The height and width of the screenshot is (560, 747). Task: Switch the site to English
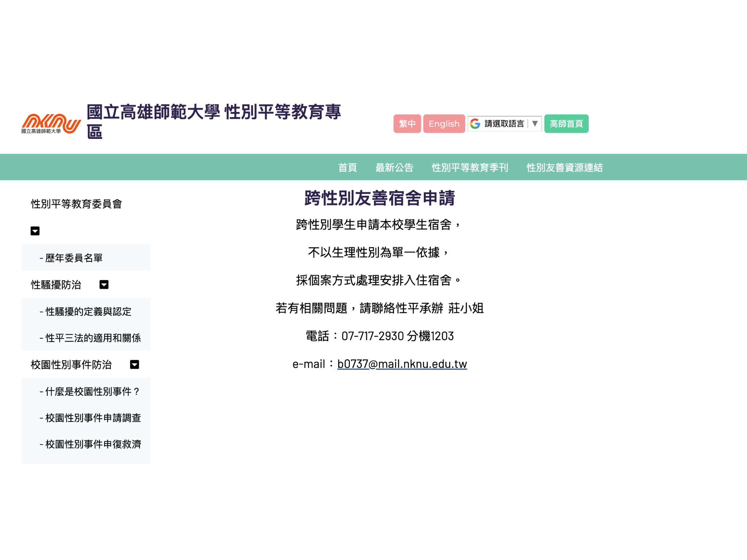(444, 124)
